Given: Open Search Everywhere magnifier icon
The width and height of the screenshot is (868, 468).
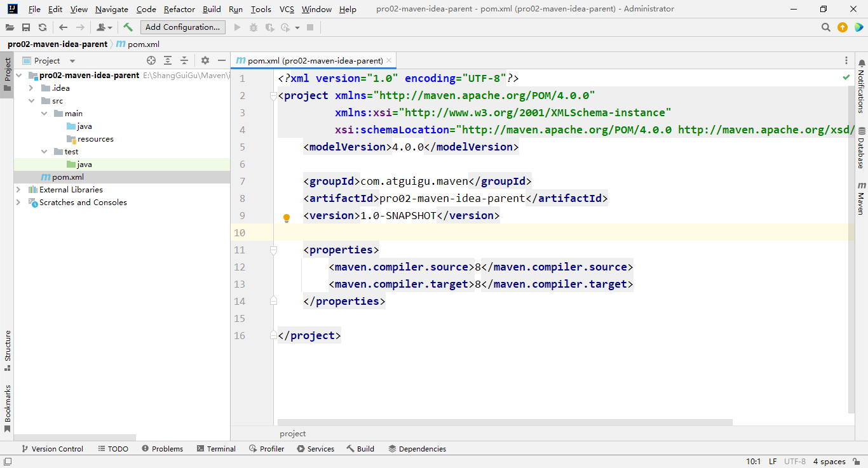Looking at the screenshot, I should [826, 27].
